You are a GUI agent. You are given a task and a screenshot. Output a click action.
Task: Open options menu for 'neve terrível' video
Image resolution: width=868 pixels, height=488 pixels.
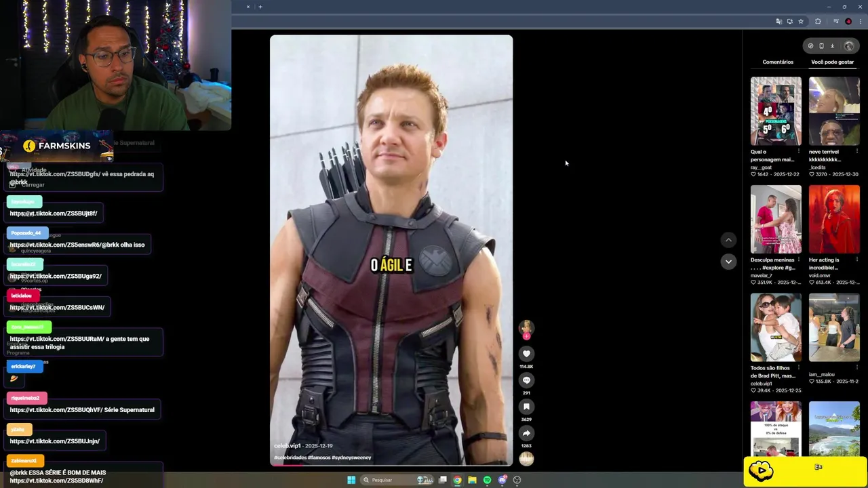856,151
